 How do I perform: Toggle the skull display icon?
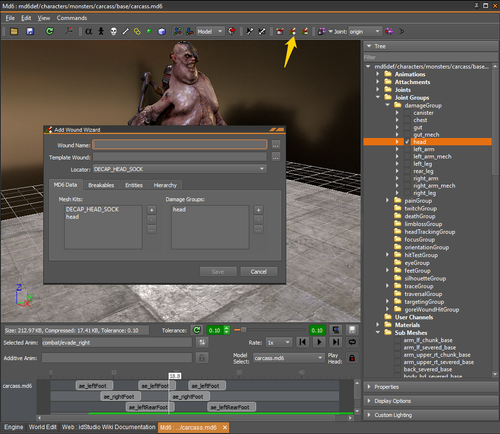(113, 31)
